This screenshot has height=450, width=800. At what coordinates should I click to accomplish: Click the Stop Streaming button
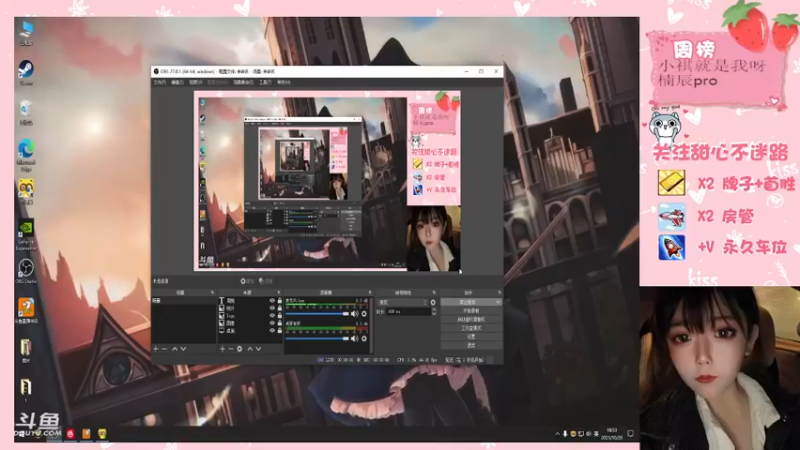[x=469, y=302]
